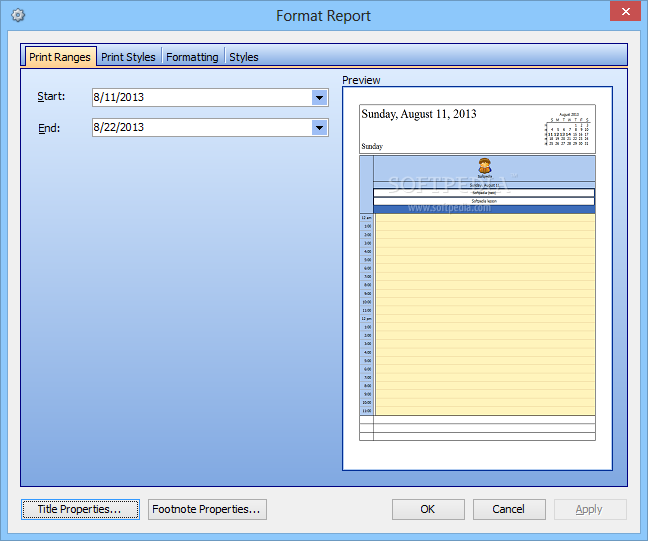Expand the End date dropdown arrow
The height and width of the screenshot is (541, 648).
(x=319, y=127)
